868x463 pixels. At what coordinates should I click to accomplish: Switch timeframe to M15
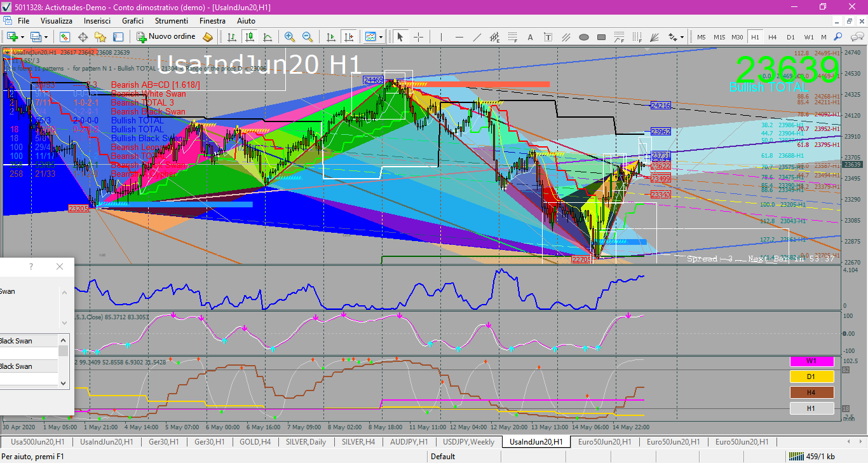719,37
